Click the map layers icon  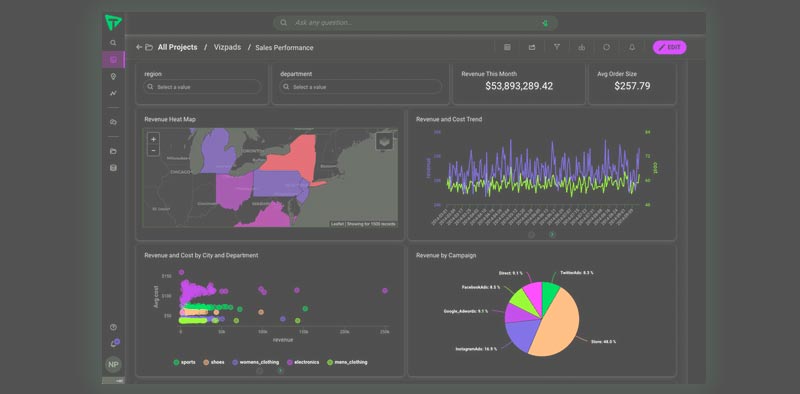(384, 141)
